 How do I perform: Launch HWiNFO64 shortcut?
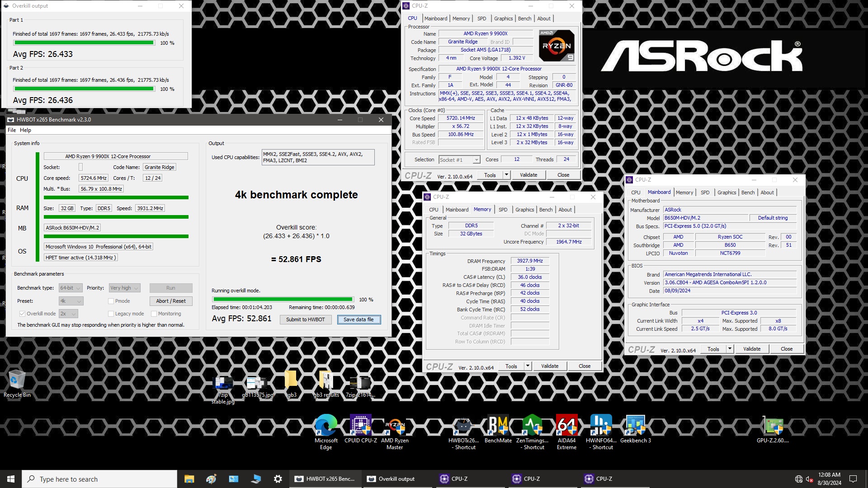[x=601, y=432]
